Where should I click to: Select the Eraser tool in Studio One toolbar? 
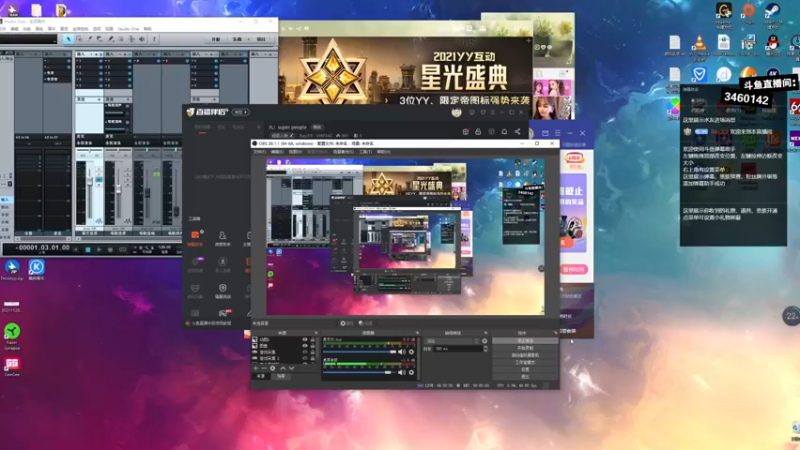tap(100, 39)
